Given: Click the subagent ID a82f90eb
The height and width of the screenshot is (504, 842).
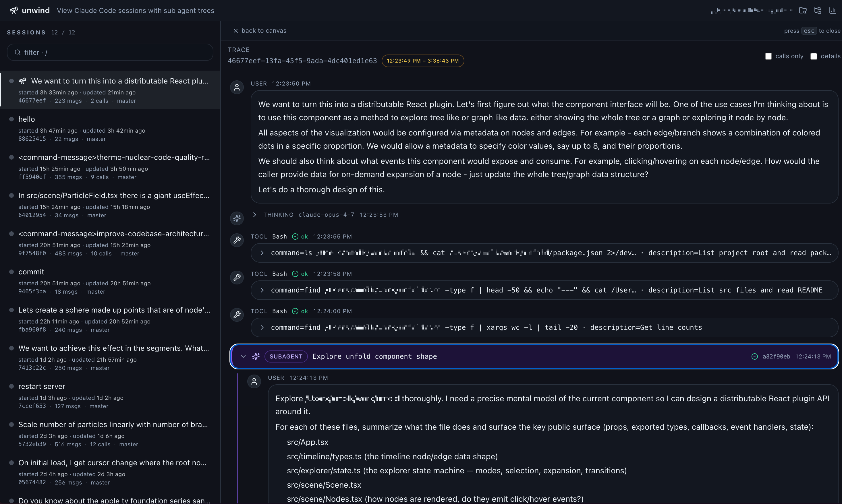Looking at the screenshot, I should [776, 356].
